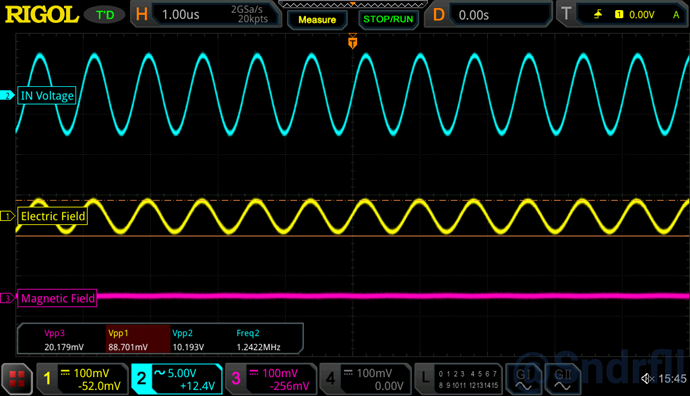
Task: Tap the 2GSa/s sample rate readout
Action: [x=247, y=9]
